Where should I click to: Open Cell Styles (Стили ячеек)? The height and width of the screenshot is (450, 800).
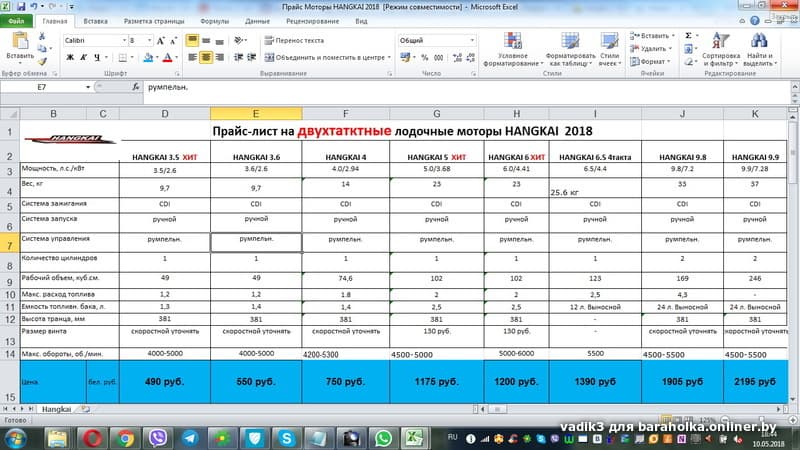609,49
